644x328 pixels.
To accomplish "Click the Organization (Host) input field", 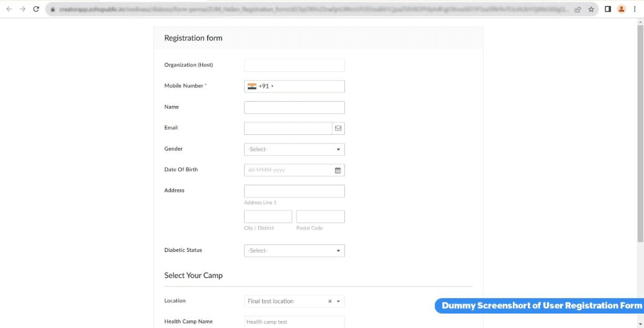I will pyautogui.click(x=294, y=65).
